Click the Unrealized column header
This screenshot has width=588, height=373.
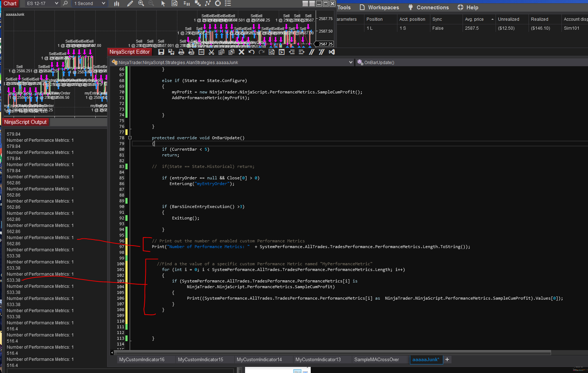pyautogui.click(x=512, y=19)
